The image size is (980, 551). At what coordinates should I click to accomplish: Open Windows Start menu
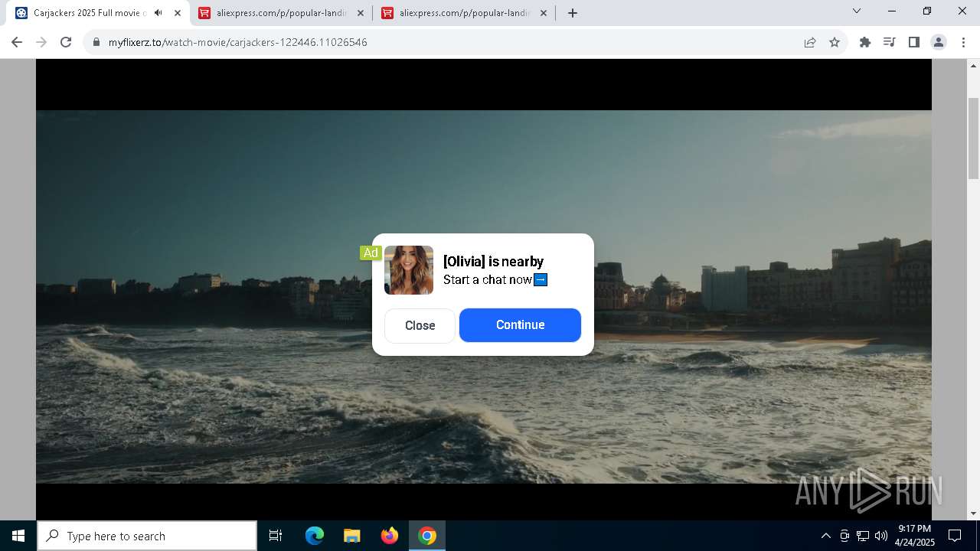click(x=18, y=536)
